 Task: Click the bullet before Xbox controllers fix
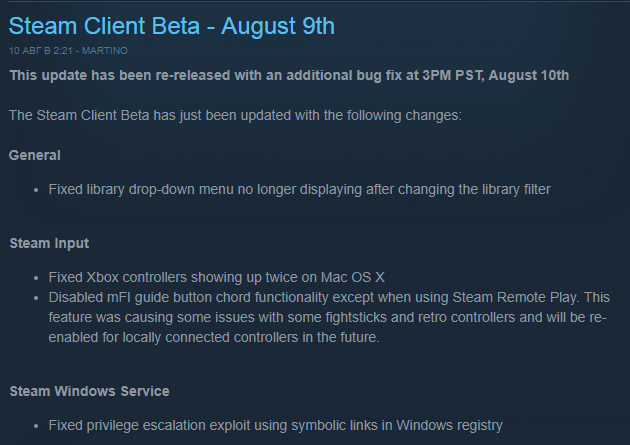pyautogui.click(x=36, y=278)
